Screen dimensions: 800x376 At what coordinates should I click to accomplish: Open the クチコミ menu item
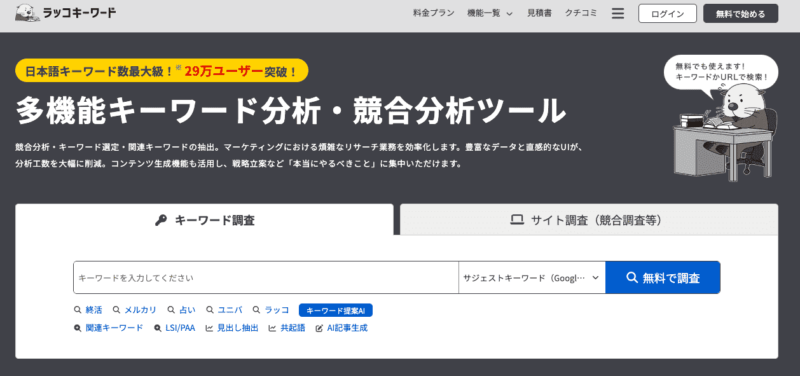(581, 13)
